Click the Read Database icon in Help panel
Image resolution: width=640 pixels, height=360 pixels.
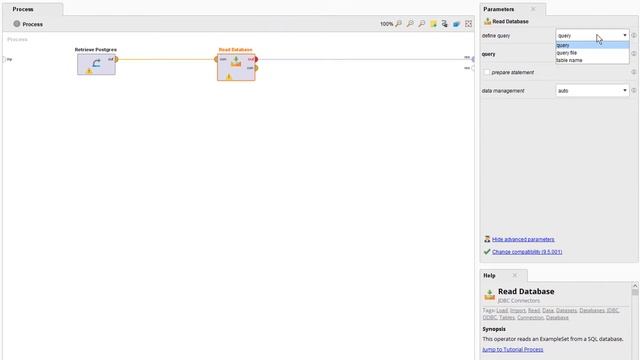pos(489,294)
